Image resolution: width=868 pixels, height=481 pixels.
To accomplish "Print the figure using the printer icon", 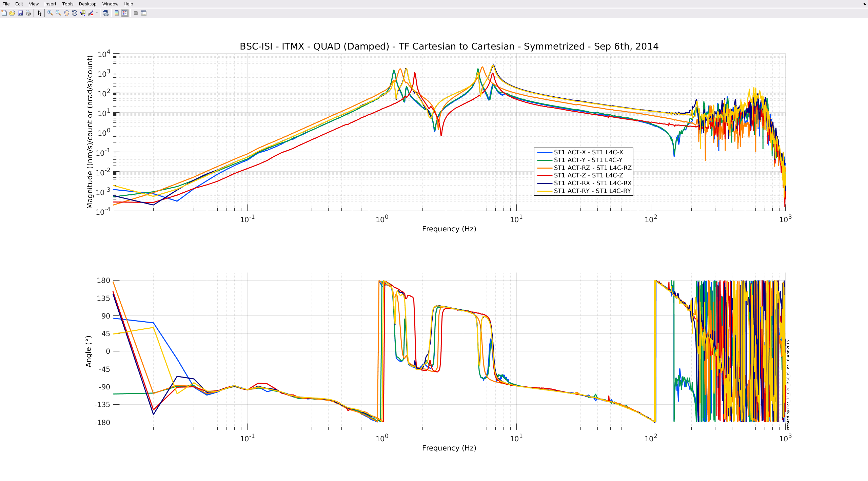I will click(x=28, y=13).
